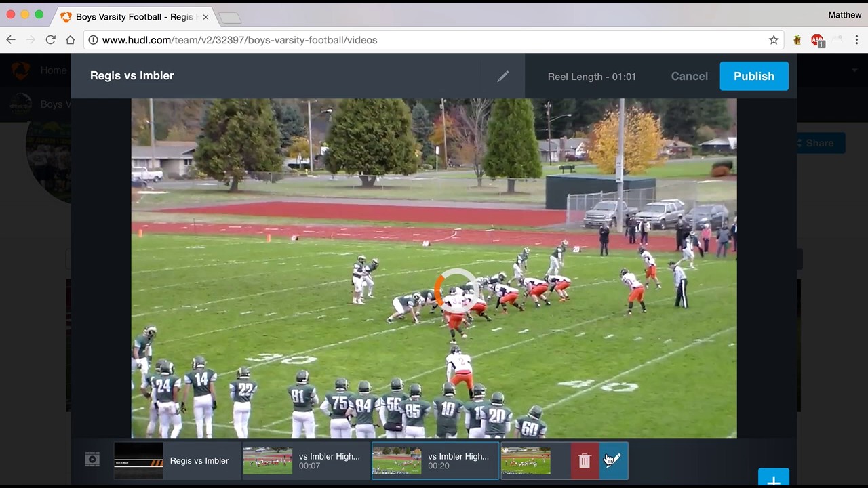The image size is (868, 488).
Task: Click the Regis vs Imbler reel title
Action: (132, 75)
